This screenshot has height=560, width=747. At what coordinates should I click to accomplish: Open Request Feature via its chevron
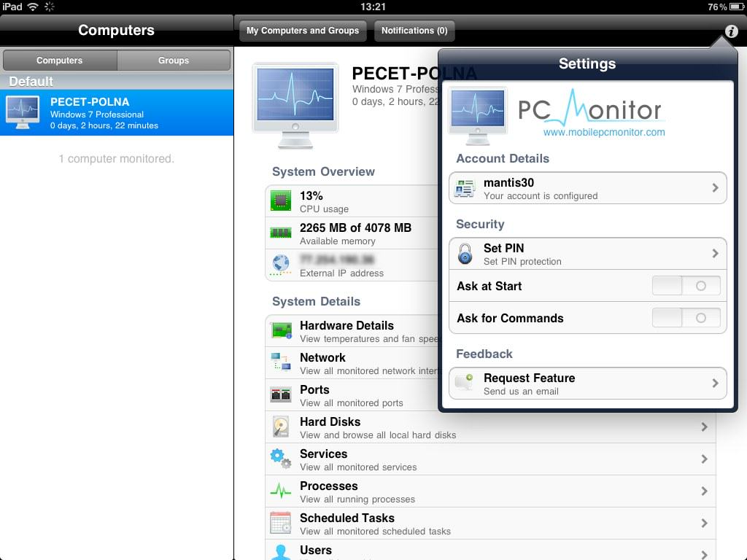tap(715, 384)
